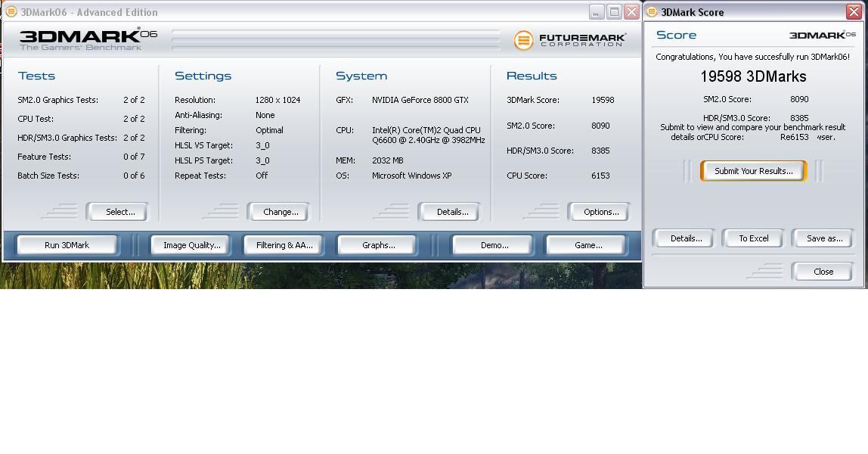
Task: Click the 3DMark06 logo in Score window
Action: coord(822,35)
